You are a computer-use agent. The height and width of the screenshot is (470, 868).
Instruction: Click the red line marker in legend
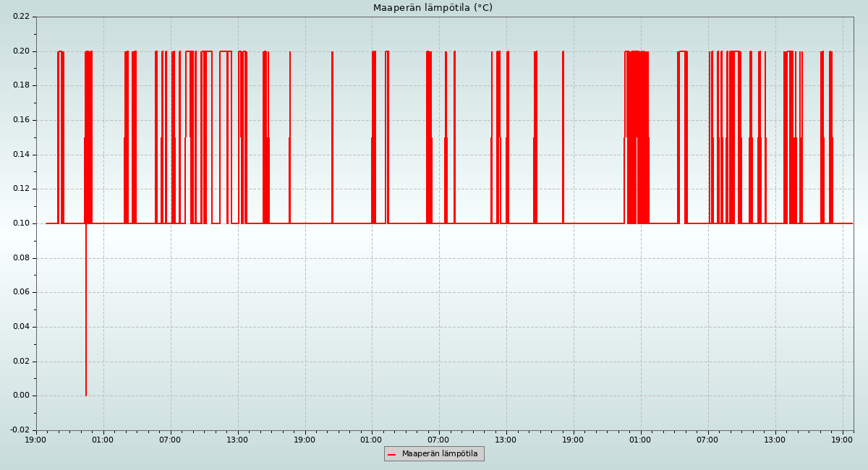pos(391,454)
